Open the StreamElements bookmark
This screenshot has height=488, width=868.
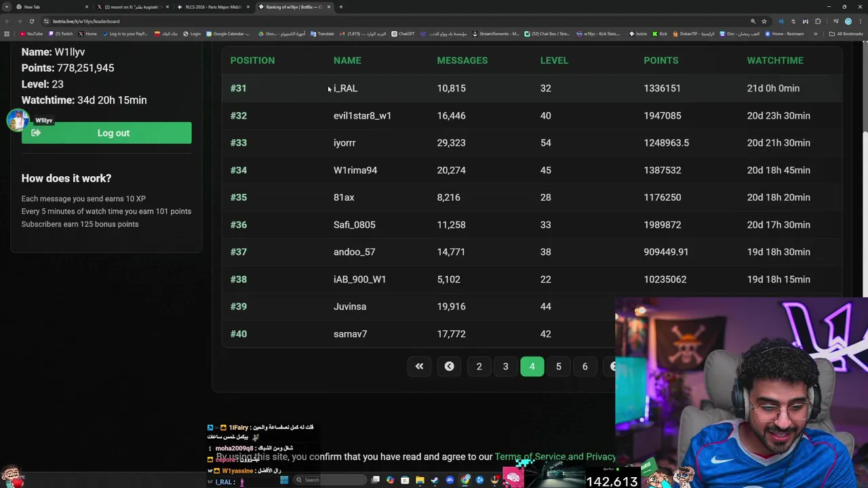(x=496, y=34)
